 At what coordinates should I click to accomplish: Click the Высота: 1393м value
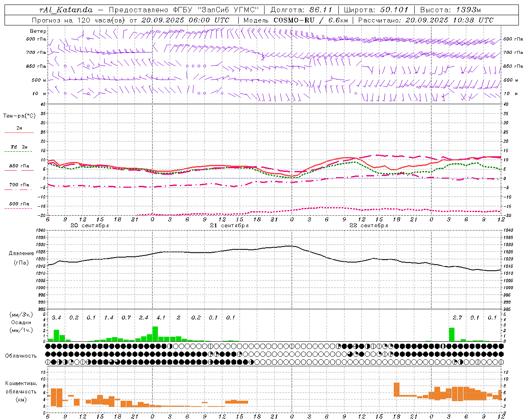pyautogui.click(x=451, y=10)
